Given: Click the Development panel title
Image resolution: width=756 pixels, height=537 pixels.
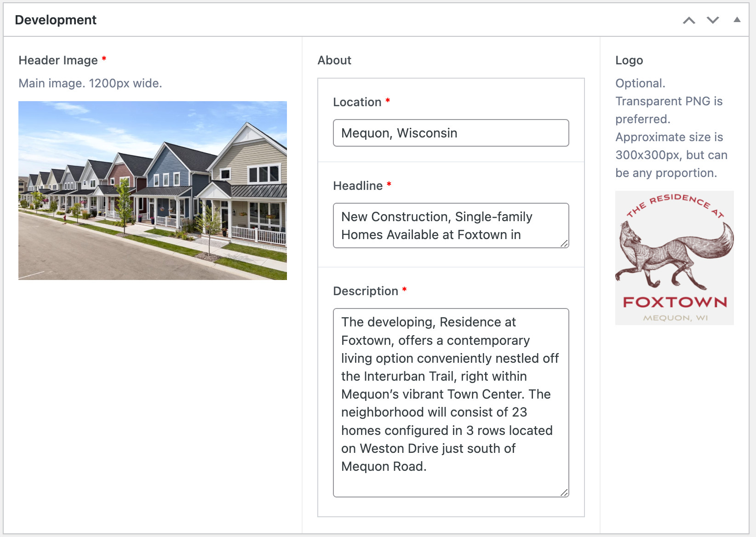Looking at the screenshot, I should 56,20.
